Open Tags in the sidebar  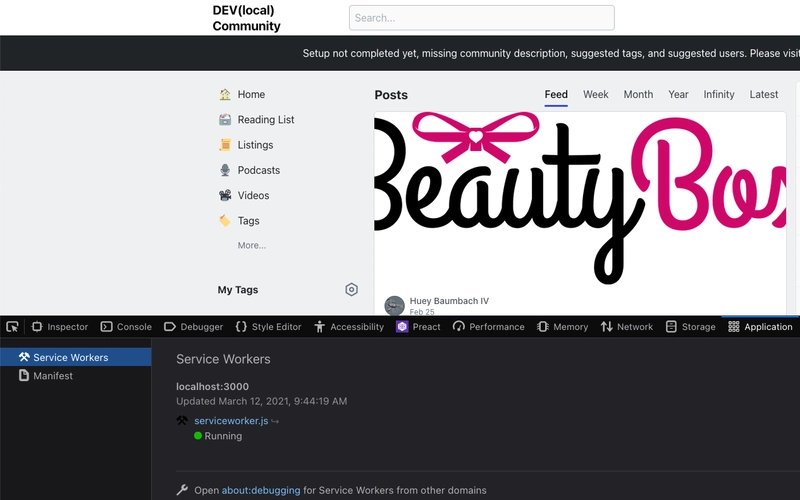coord(248,221)
